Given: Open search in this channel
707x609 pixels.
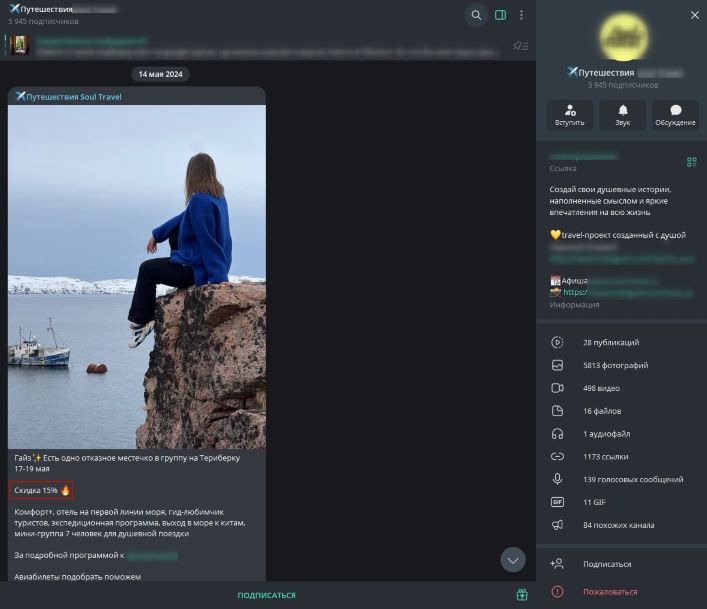Looking at the screenshot, I should point(476,15).
